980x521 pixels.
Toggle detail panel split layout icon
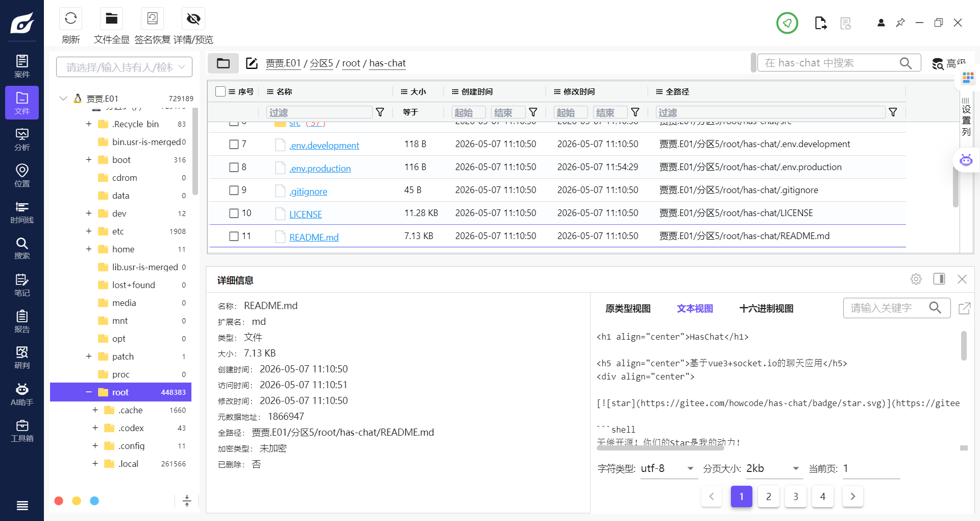tap(939, 279)
